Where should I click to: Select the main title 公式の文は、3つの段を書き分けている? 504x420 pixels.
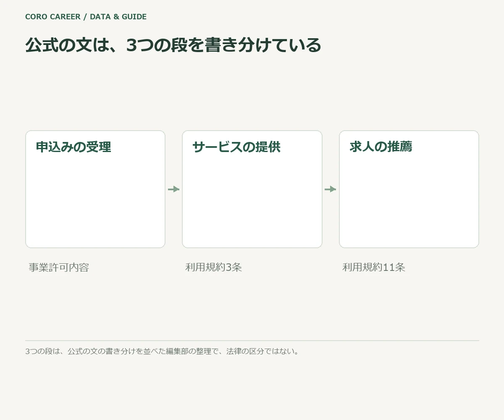point(173,45)
